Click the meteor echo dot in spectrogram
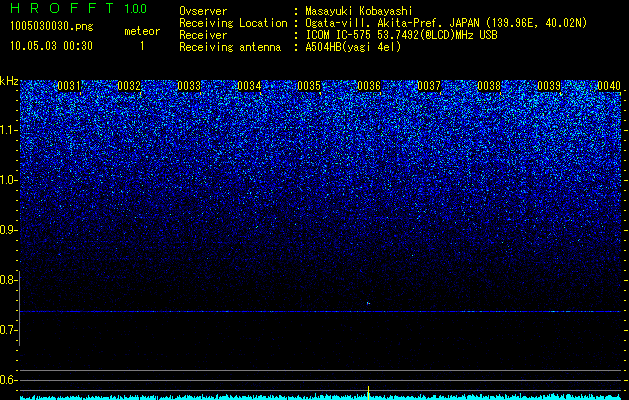Screen dimensions: 629x400 tap(368, 303)
